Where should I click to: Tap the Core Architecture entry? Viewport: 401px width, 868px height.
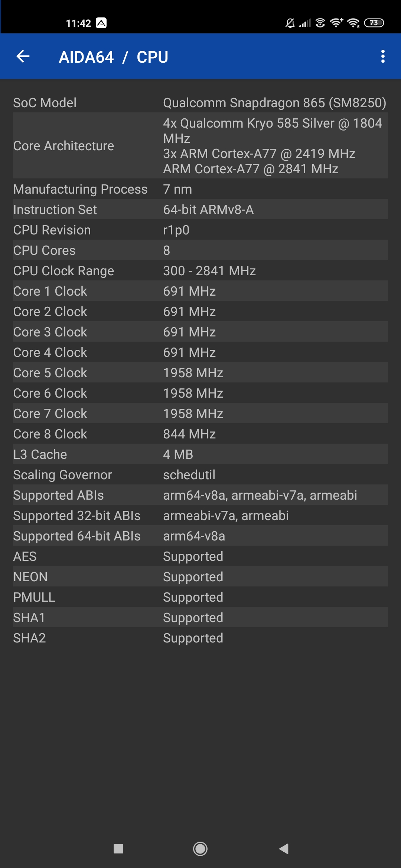200,146
